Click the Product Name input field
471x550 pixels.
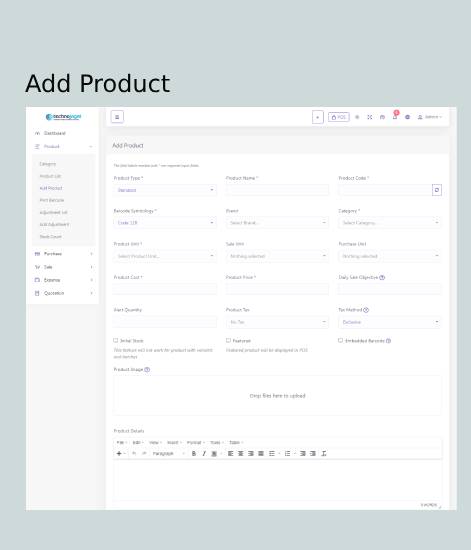277,190
